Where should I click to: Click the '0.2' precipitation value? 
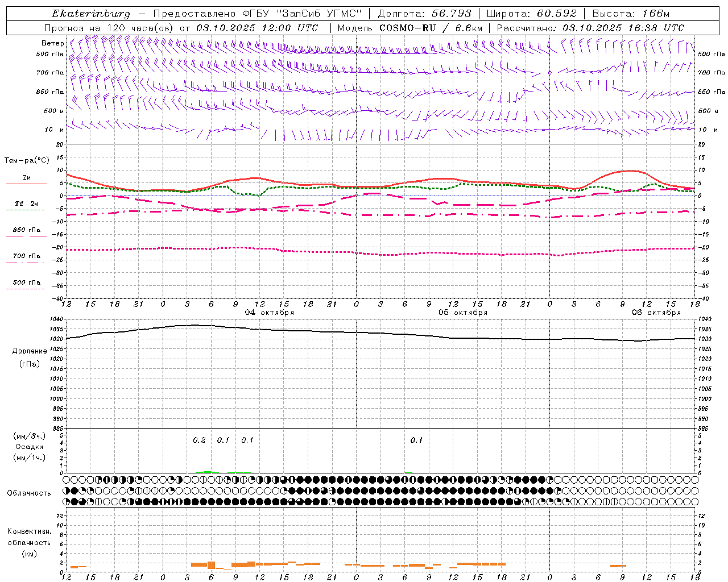[199, 440]
